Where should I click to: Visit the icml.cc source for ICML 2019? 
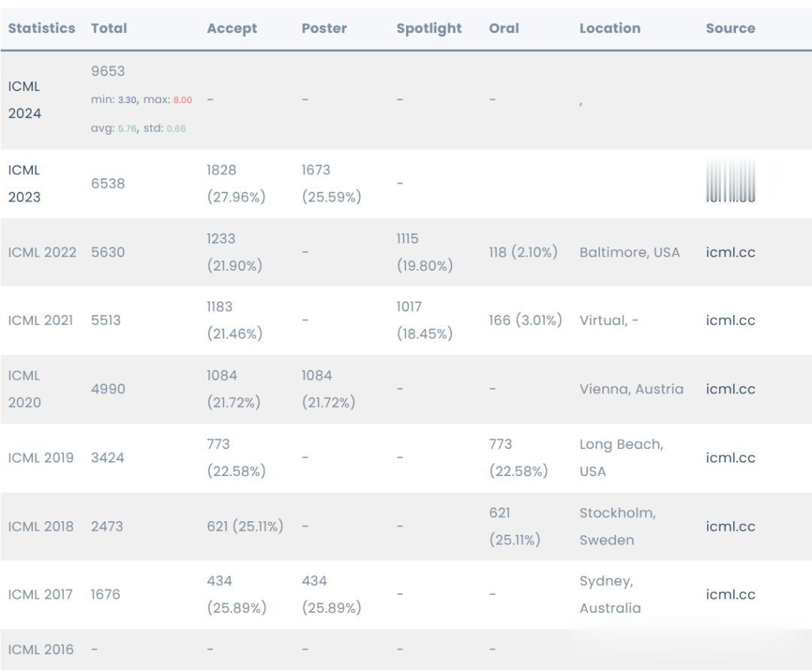coord(730,457)
